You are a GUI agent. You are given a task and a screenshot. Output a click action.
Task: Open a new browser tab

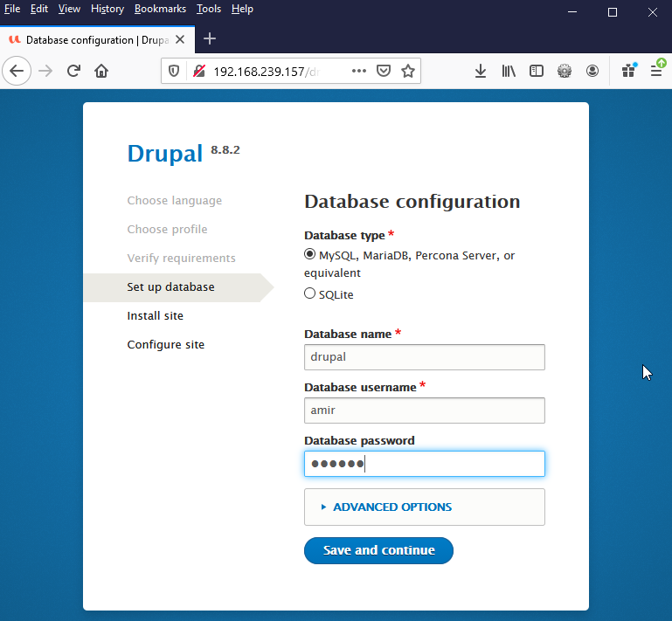click(210, 39)
